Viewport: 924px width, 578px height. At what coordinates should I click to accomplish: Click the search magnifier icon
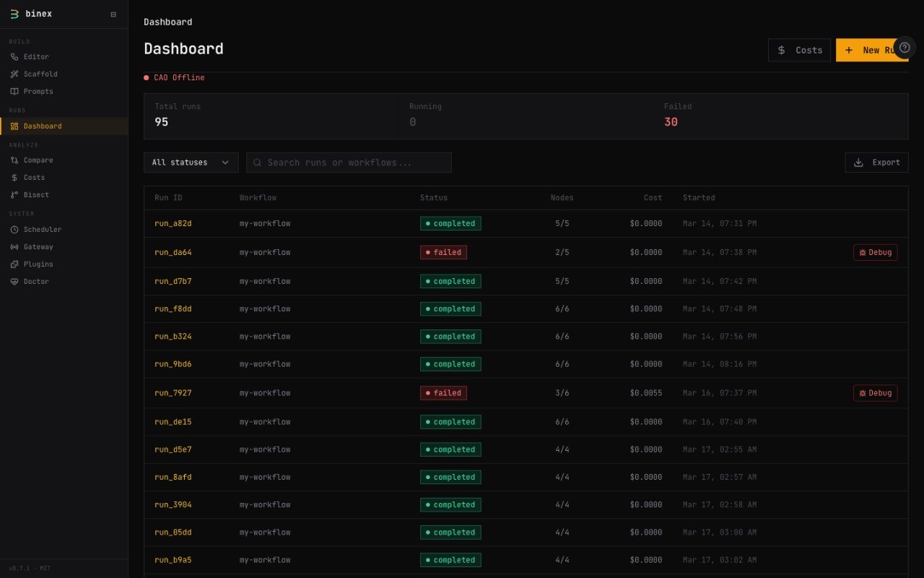pyautogui.click(x=258, y=163)
